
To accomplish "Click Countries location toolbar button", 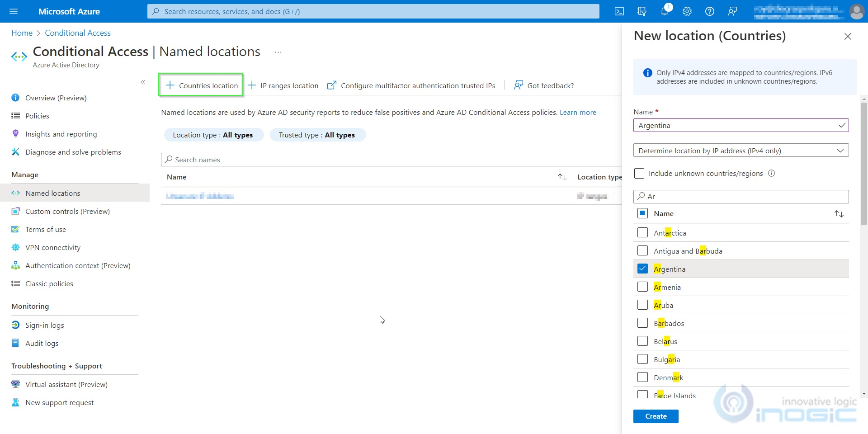I will [201, 85].
